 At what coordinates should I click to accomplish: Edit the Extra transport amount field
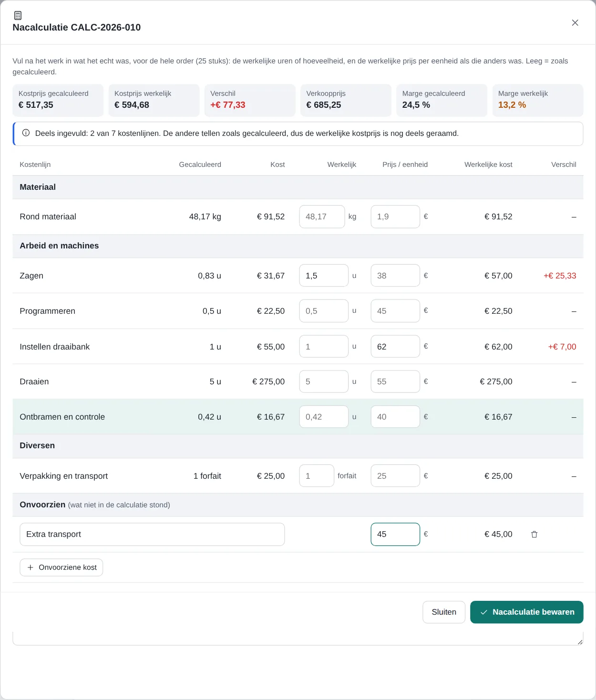click(395, 534)
